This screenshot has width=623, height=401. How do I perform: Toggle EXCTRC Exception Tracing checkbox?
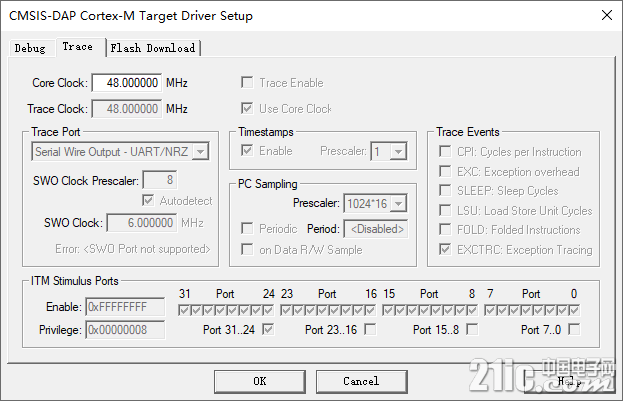coord(445,249)
